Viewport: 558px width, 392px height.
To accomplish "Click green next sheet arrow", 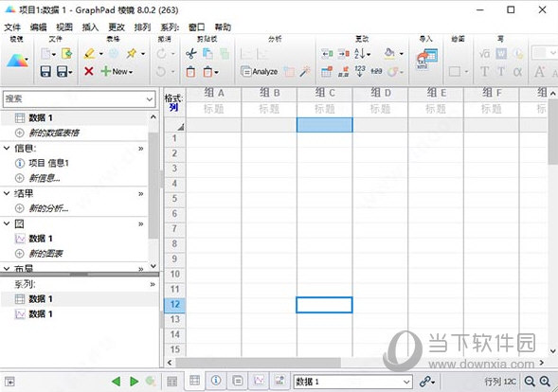I will tap(135, 382).
